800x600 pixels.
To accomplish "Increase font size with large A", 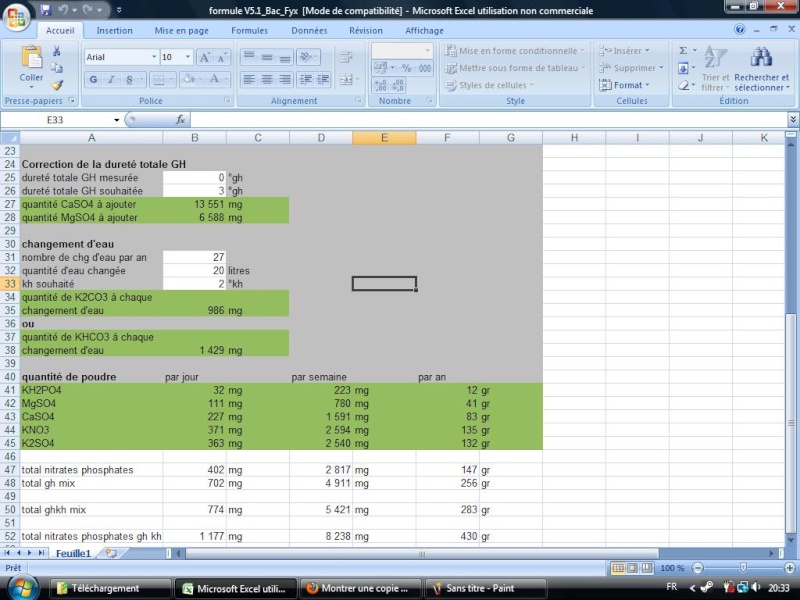I will (205, 57).
